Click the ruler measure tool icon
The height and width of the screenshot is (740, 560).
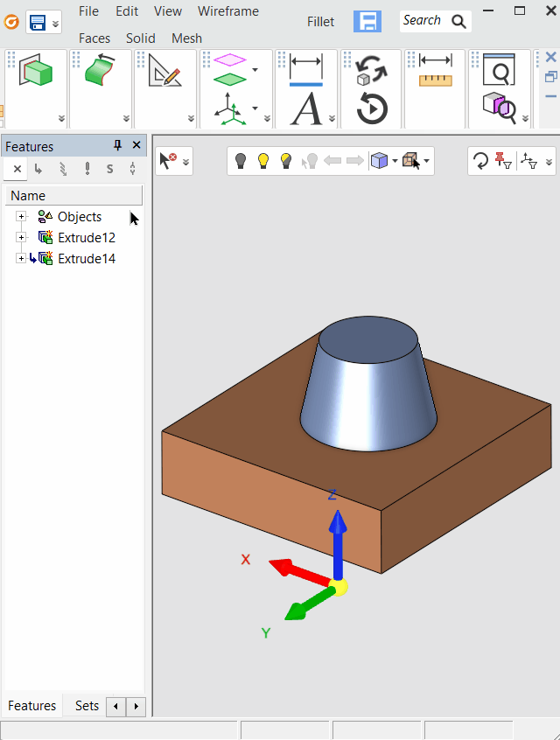point(435,71)
